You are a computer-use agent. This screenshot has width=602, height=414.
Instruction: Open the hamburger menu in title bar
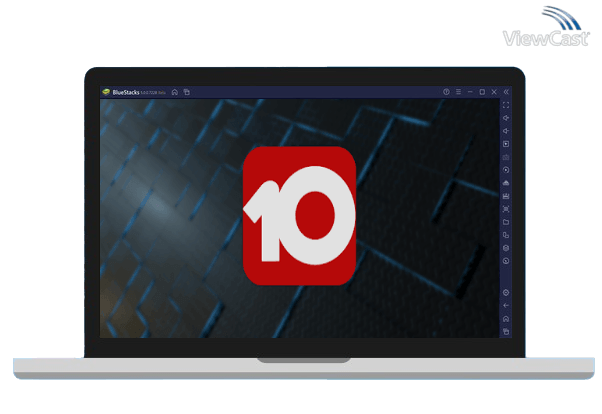pyautogui.click(x=458, y=92)
